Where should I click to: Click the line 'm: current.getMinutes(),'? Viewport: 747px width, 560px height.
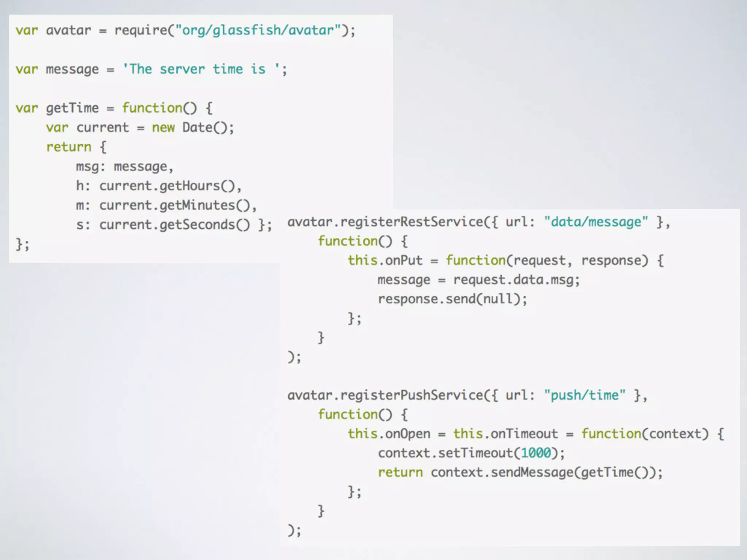[x=167, y=205]
